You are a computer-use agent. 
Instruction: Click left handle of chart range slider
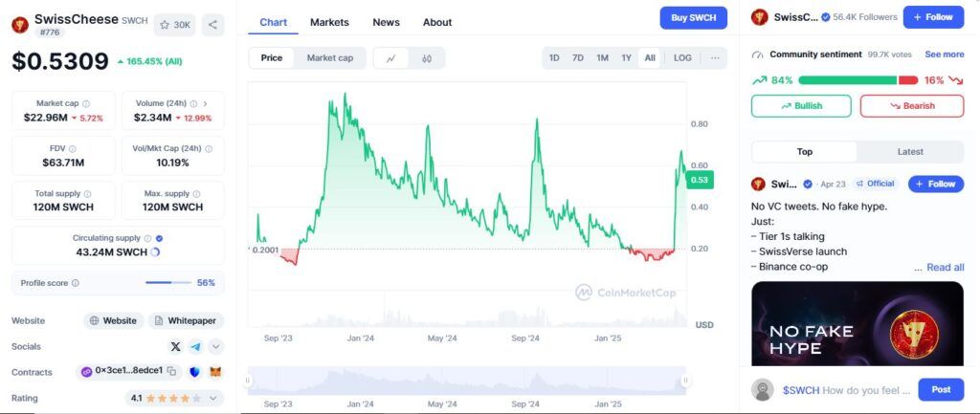click(x=248, y=381)
